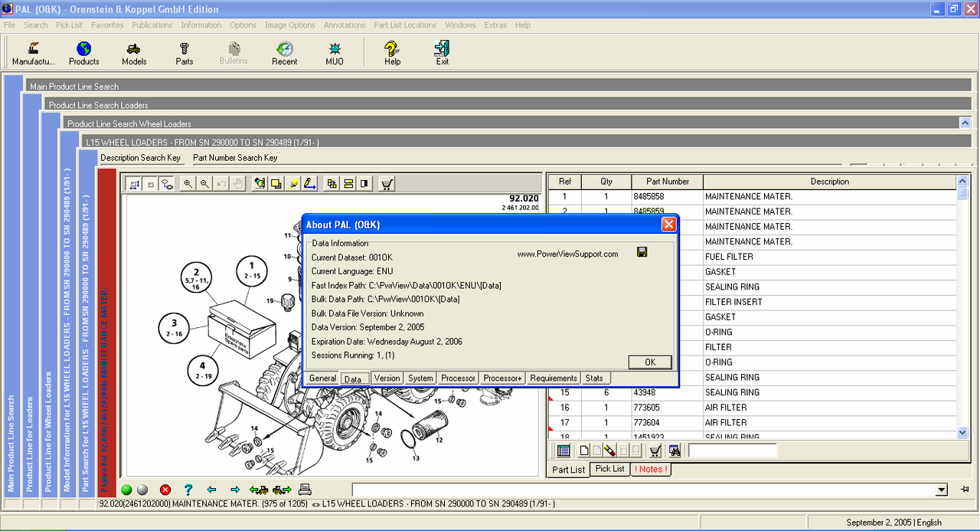
Task: Click the previous loader model icon
Action: pos(259,490)
